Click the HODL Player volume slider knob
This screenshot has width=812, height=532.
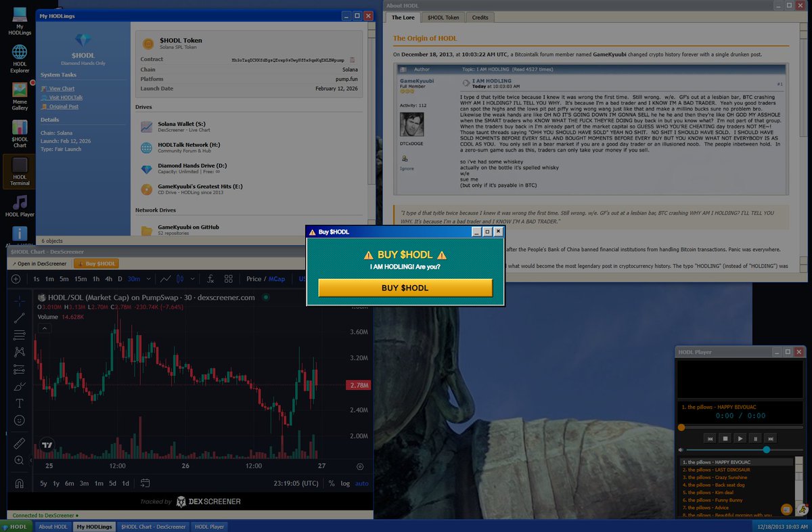tap(767, 449)
